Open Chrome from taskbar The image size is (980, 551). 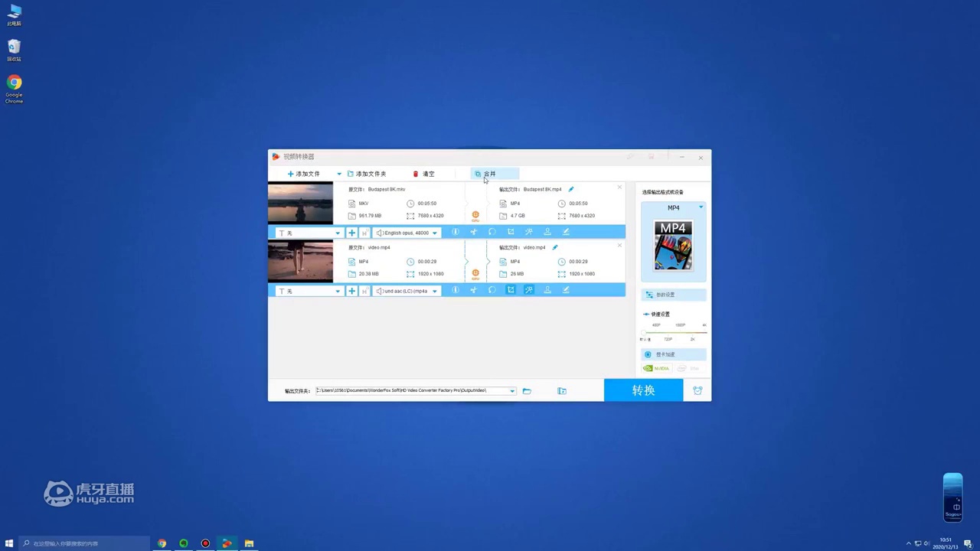[162, 543]
